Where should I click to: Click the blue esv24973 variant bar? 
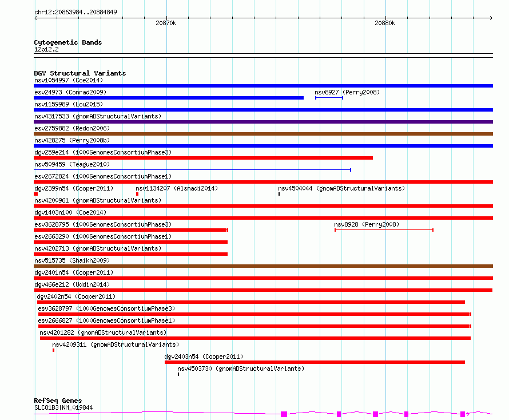(169, 98)
